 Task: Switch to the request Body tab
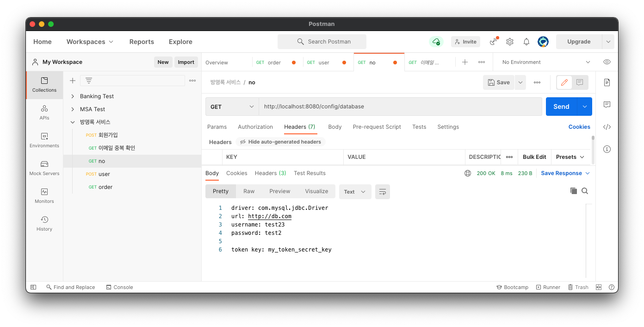click(335, 127)
